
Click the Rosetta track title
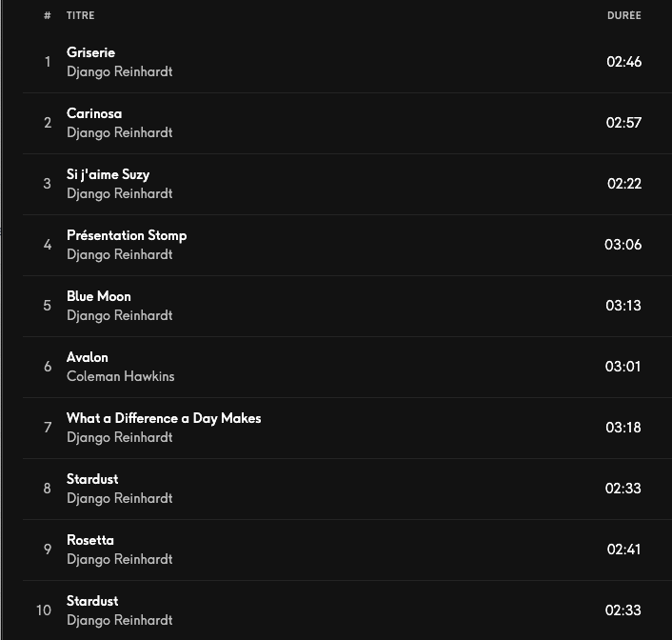[90, 540]
